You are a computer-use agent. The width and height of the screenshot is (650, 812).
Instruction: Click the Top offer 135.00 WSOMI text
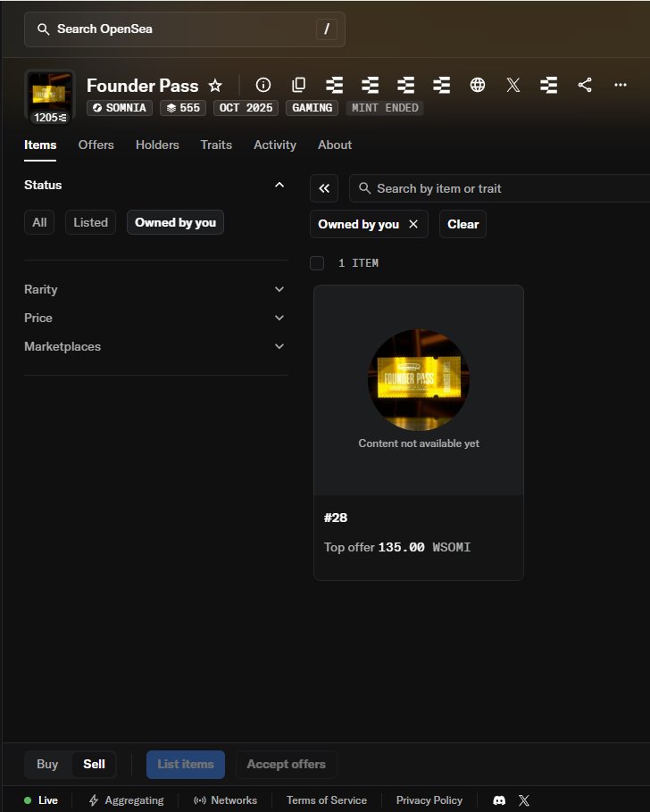click(397, 547)
